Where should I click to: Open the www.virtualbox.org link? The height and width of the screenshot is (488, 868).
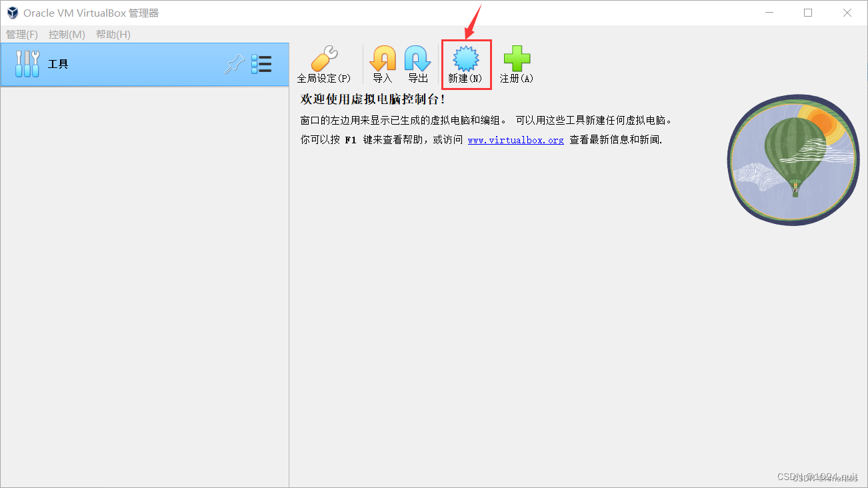point(515,140)
